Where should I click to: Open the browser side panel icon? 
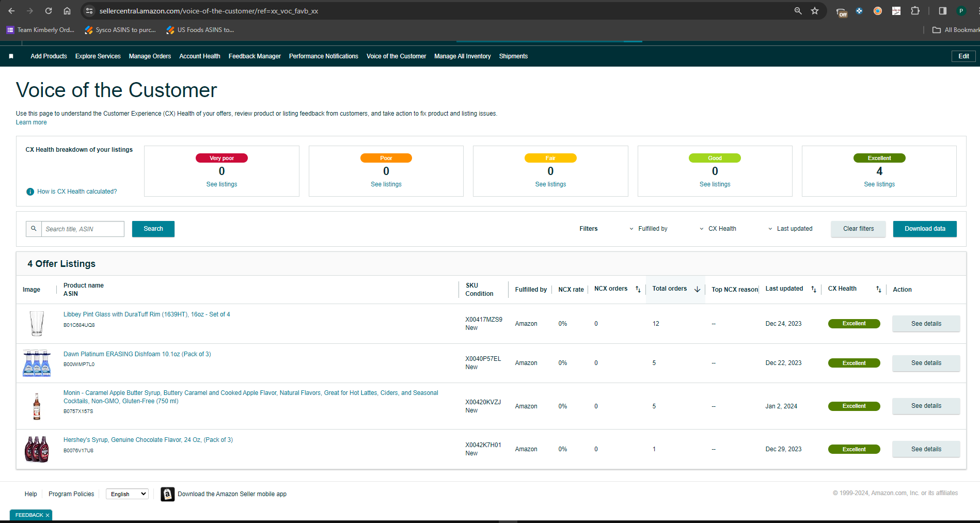[x=943, y=11]
